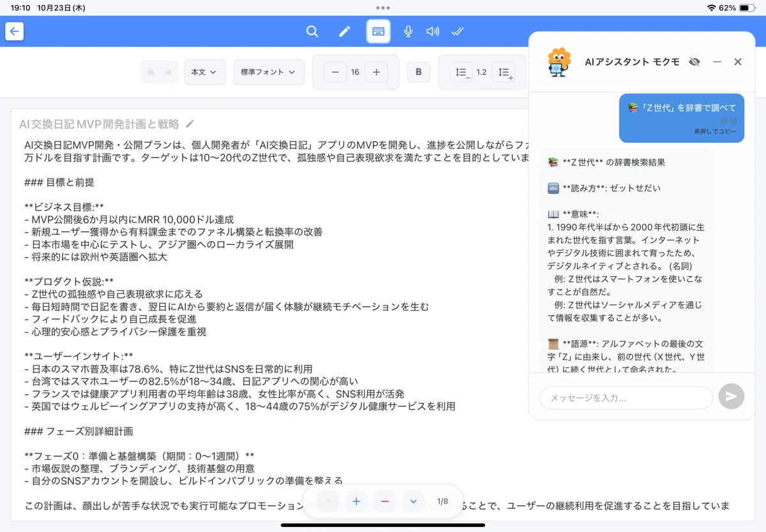Image resolution: width=766 pixels, height=532 pixels.
Task: Minimize the AI assistant panel
Action: point(717,62)
